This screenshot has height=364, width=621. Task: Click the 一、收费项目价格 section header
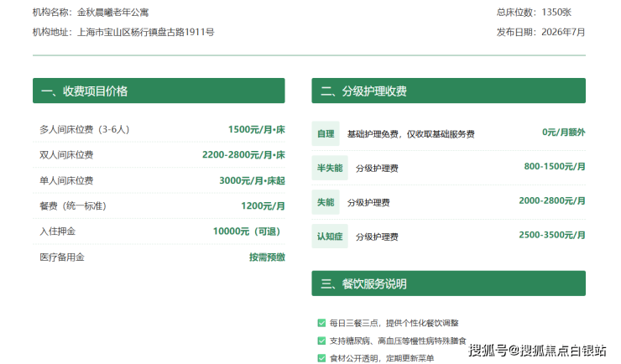159,91
